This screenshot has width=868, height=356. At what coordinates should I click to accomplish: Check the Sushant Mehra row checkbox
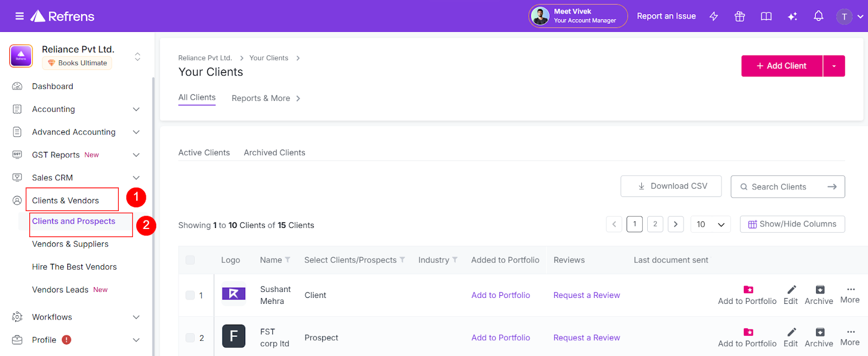190,295
